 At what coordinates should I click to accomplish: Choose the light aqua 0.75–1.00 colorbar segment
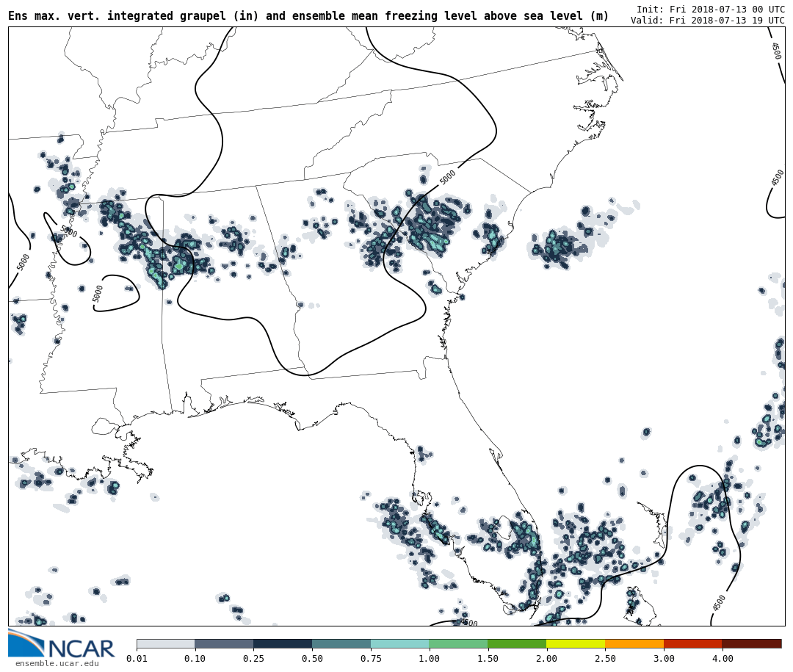(x=399, y=643)
